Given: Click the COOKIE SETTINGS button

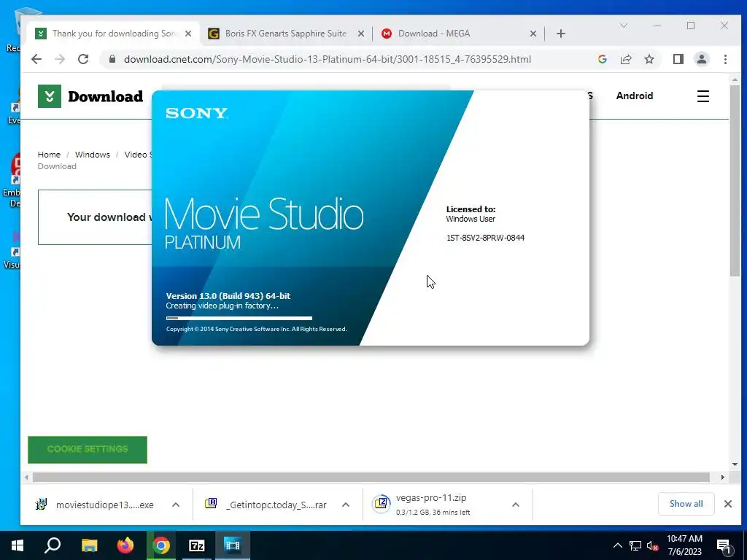Looking at the screenshot, I should 88,449.
